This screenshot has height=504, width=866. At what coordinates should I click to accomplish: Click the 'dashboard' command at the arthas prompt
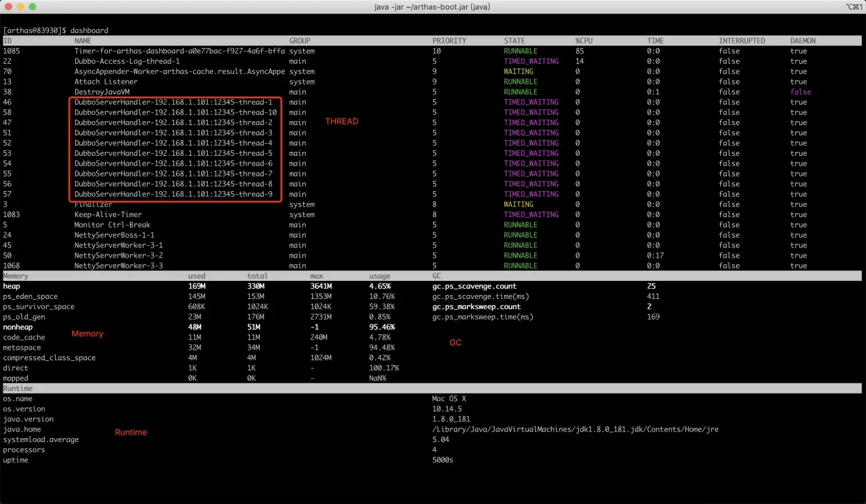pos(89,31)
